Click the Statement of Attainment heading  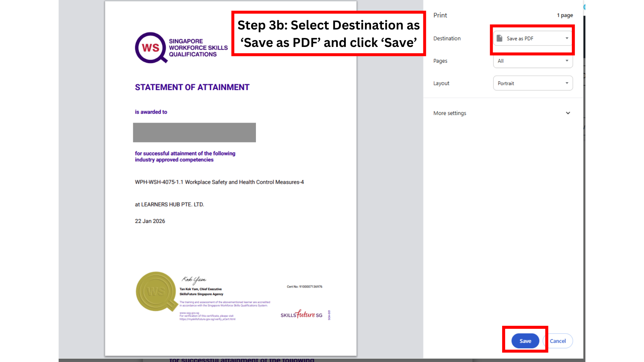tap(192, 87)
